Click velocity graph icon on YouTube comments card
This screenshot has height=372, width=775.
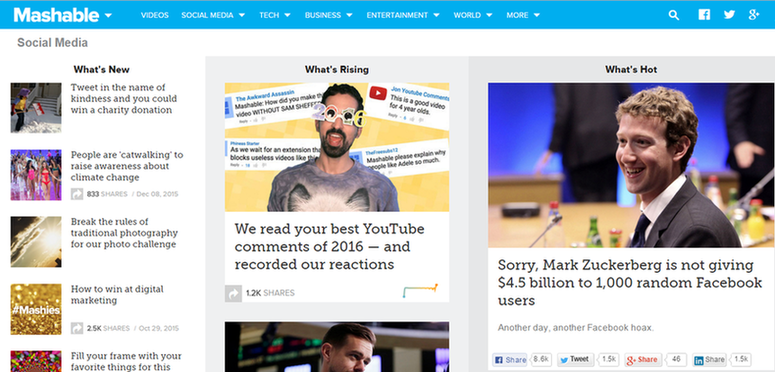coord(420,290)
